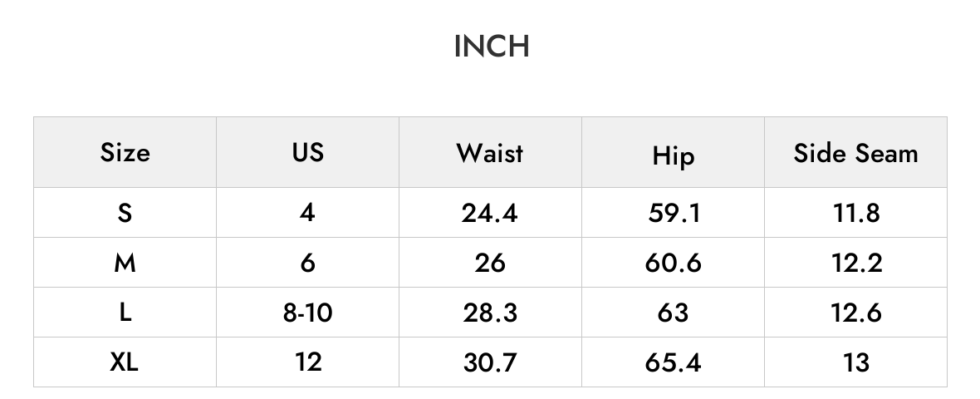Select the XL size row label
Screen dimensions: 980x399
coord(125,362)
